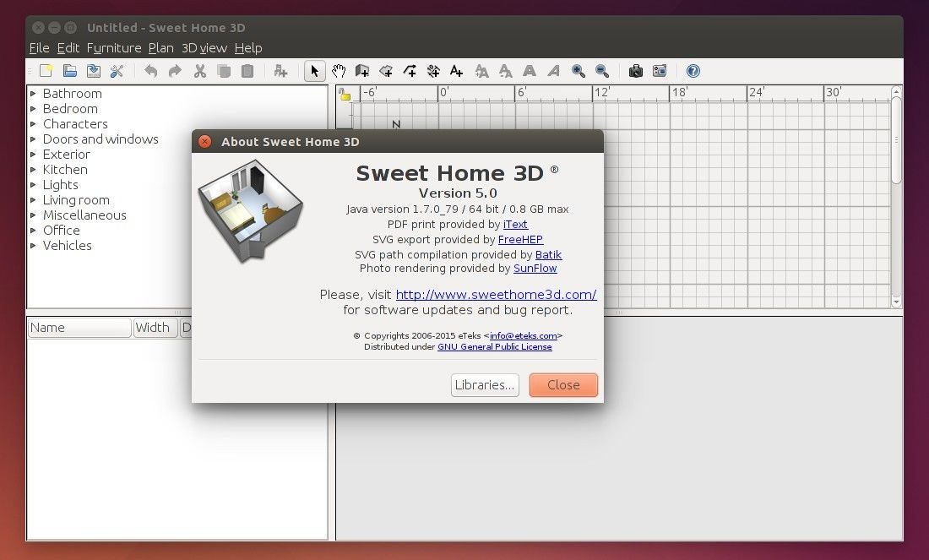Expand the Doors and windows category

click(33, 139)
